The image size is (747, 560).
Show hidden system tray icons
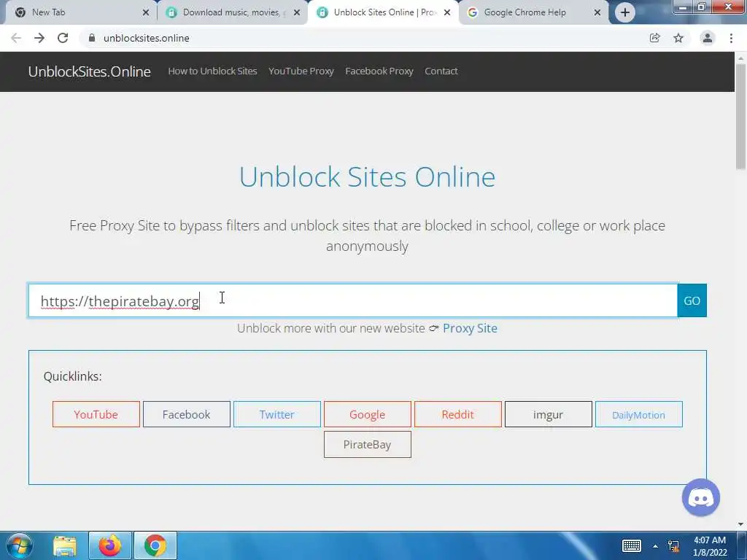pos(656,546)
